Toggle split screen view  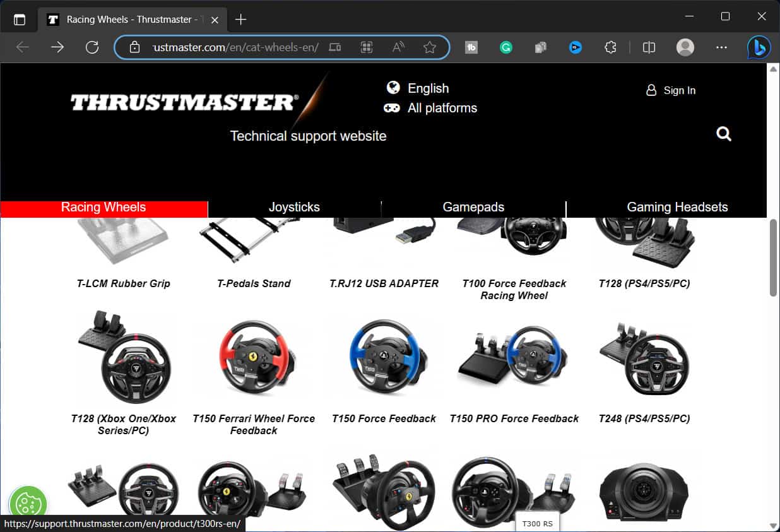tap(649, 47)
